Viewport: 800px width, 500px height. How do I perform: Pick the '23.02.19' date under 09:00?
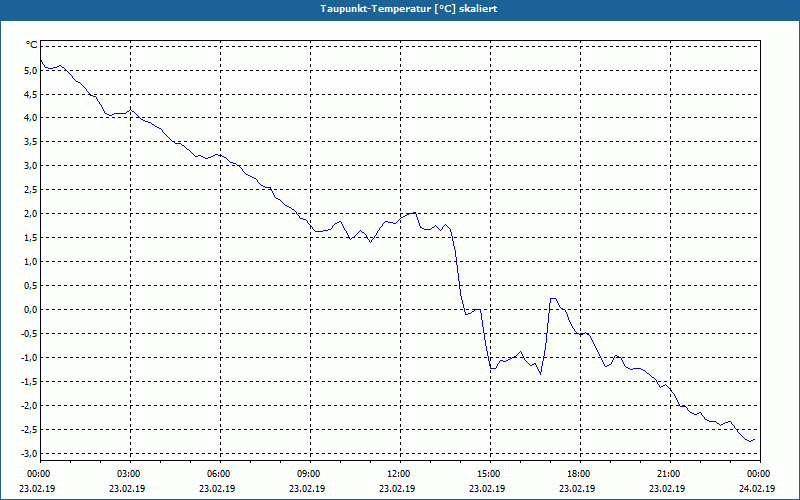pyautogui.click(x=307, y=488)
